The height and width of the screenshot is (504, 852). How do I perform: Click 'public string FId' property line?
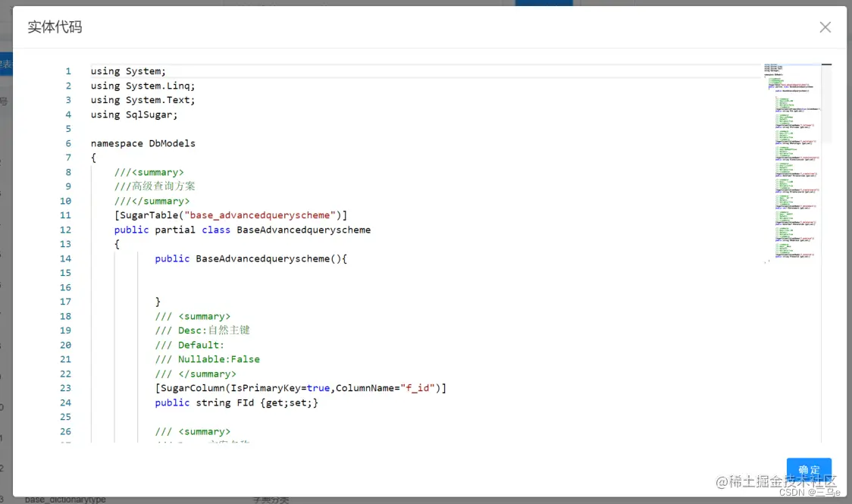(x=236, y=402)
